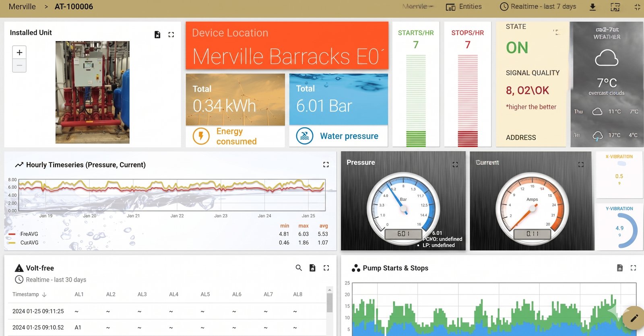644x336 pixels.
Task: Zoom out on Installed Unit image
Action: [19, 66]
